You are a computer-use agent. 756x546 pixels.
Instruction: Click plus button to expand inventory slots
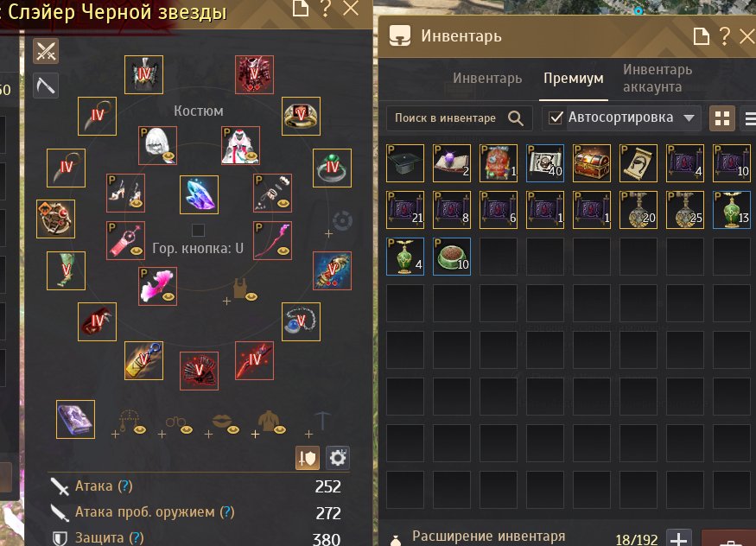678,539
